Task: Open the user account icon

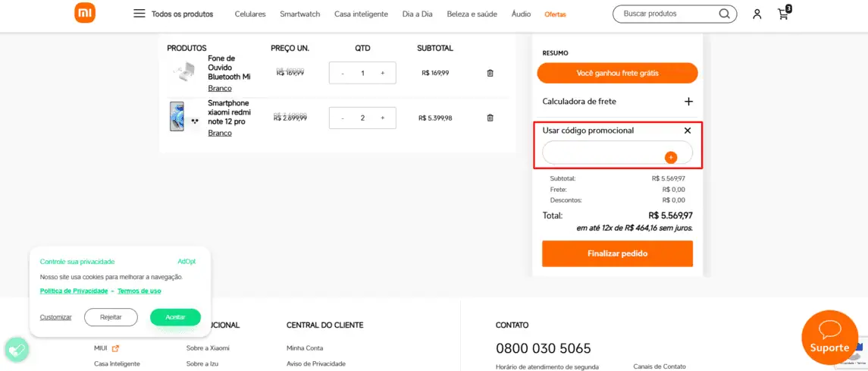Action: (757, 14)
